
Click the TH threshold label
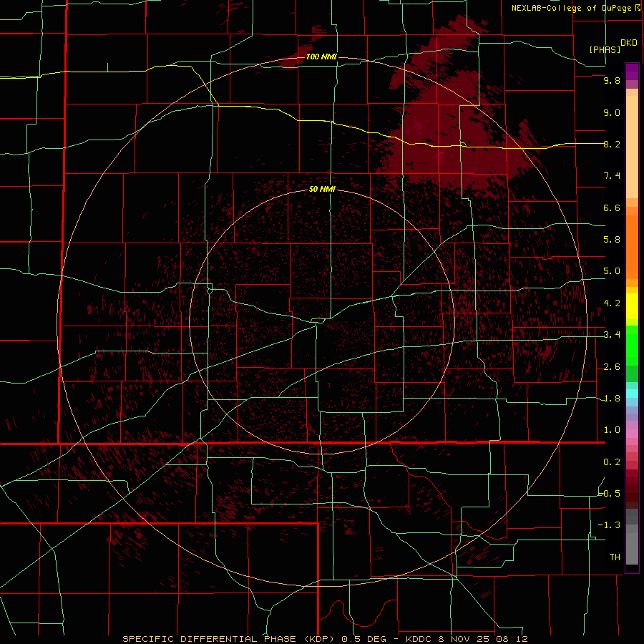point(615,557)
